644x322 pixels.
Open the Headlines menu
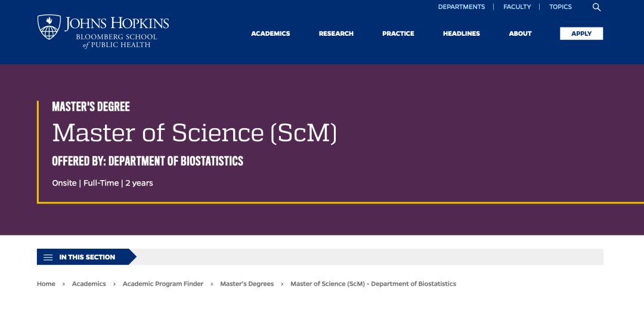tap(461, 33)
